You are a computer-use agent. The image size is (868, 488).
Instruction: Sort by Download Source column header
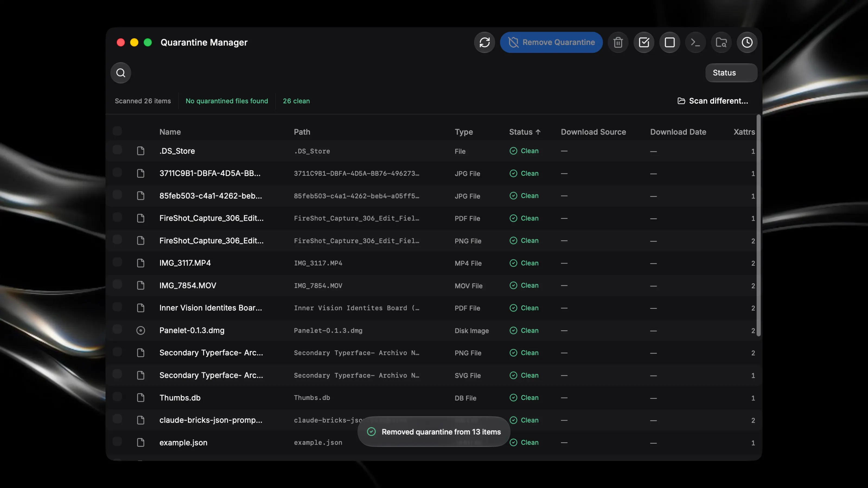pos(593,132)
